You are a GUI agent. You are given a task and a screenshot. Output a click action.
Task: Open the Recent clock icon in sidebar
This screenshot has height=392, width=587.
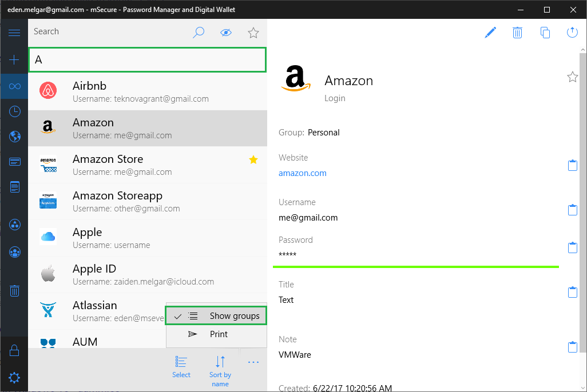click(x=15, y=111)
